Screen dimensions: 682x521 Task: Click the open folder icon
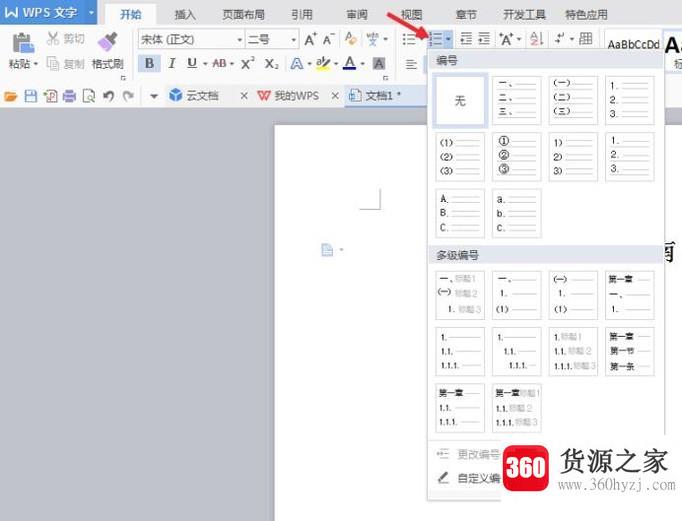coord(10,96)
